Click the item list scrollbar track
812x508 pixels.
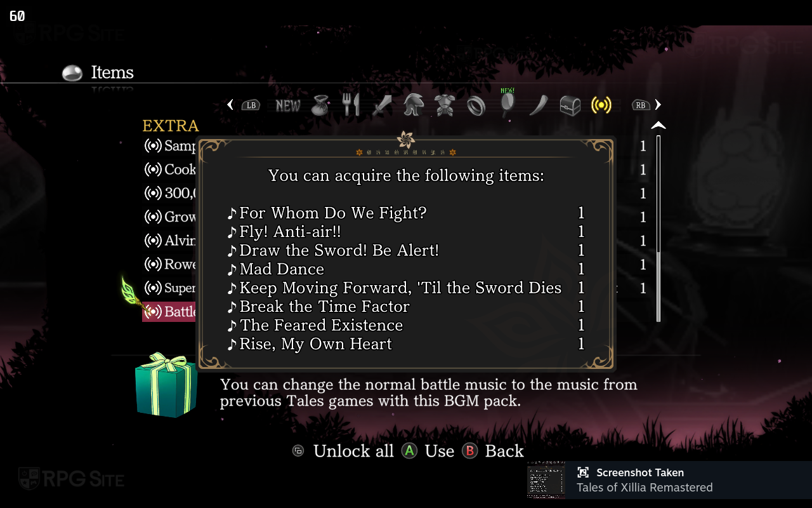tap(658, 229)
